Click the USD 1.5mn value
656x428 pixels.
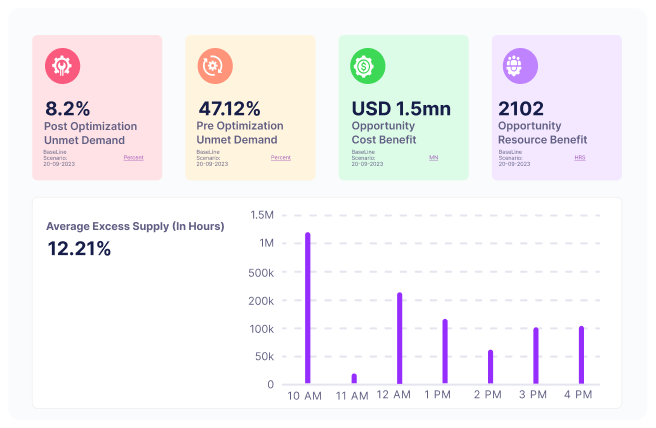click(x=395, y=108)
